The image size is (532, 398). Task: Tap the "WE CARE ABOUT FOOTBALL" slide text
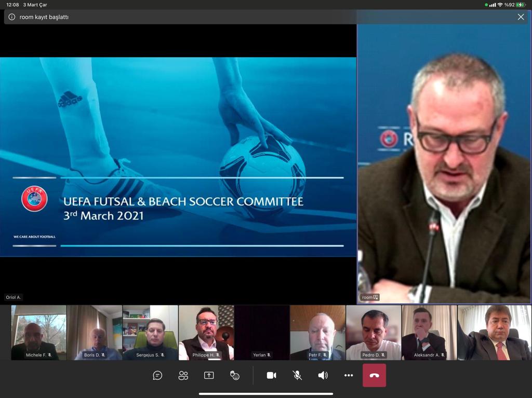point(34,237)
